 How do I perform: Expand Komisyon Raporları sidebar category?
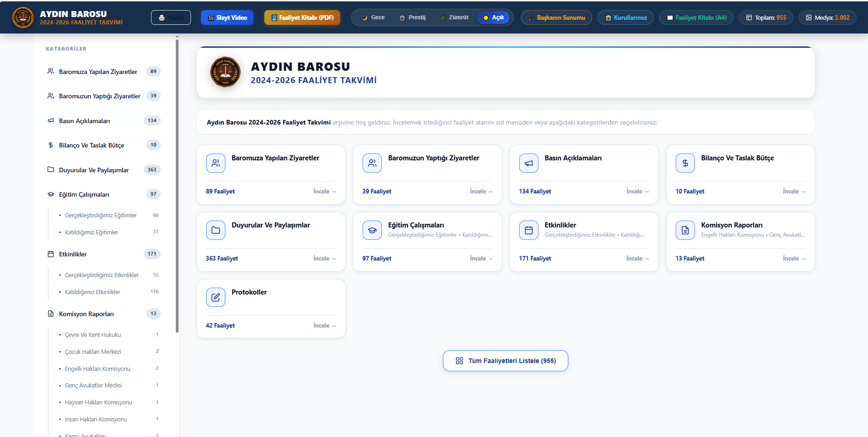tap(103, 314)
